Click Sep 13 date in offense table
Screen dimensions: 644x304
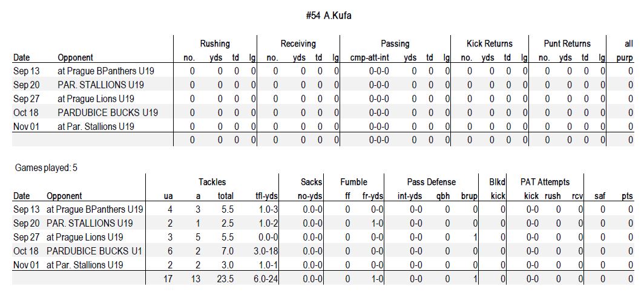[26, 71]
